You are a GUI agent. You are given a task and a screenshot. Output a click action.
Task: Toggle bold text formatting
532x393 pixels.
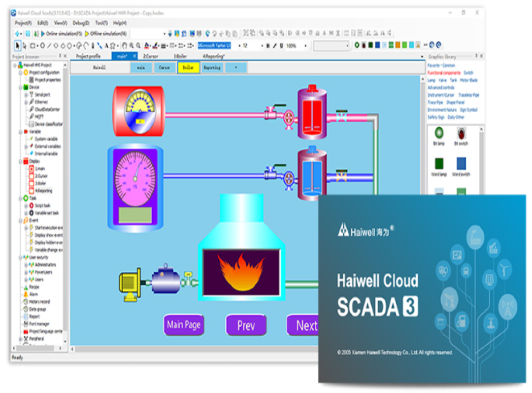267,45
